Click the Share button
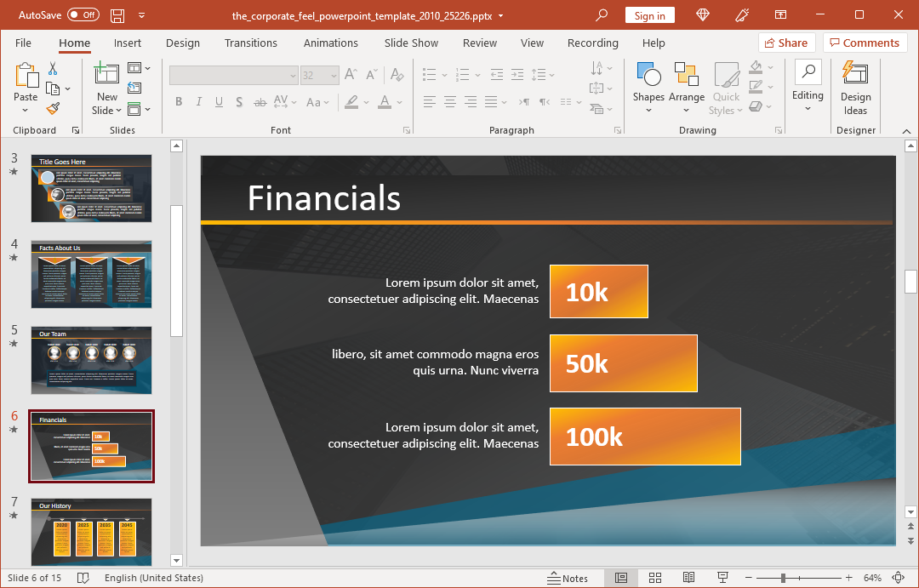This screenshot has height=588, width=919. [x=786, y=43]
